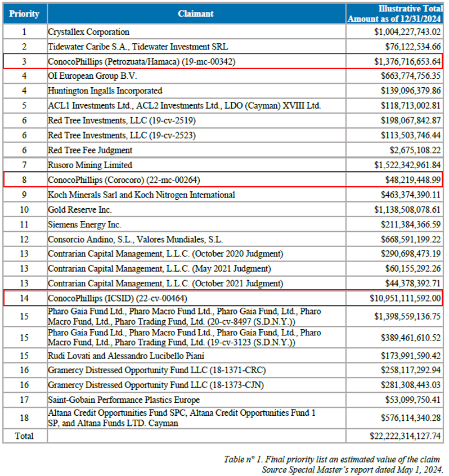Click amount $113,503,746.44
This screenshot has width=449, height=476.
[411, 136]
